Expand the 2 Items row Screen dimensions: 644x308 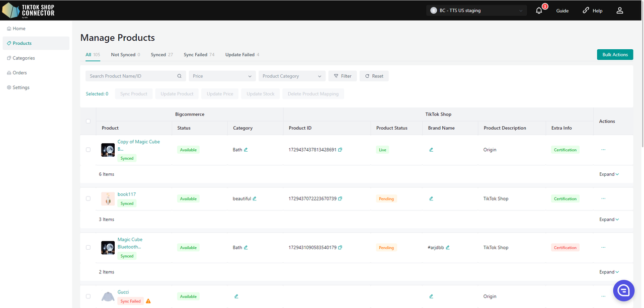click(x=609, y=272)
